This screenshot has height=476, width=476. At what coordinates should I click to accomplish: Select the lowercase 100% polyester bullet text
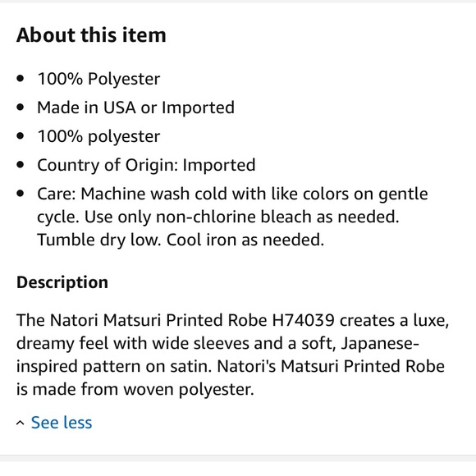98,136
